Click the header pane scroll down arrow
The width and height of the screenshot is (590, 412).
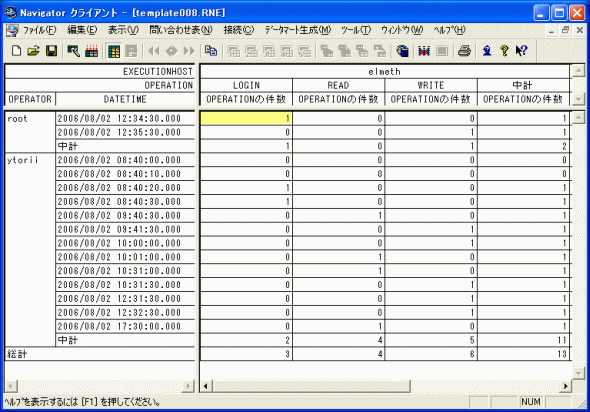(578, 99)
